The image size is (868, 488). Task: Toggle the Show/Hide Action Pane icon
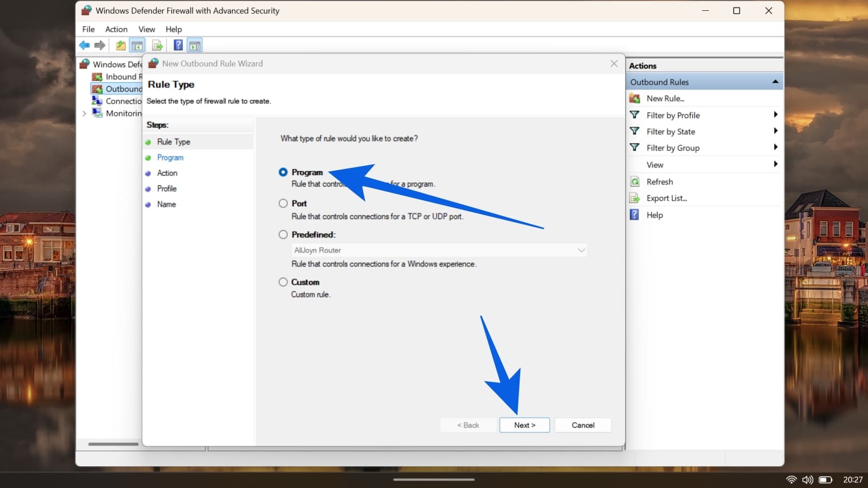coord(195,45)
